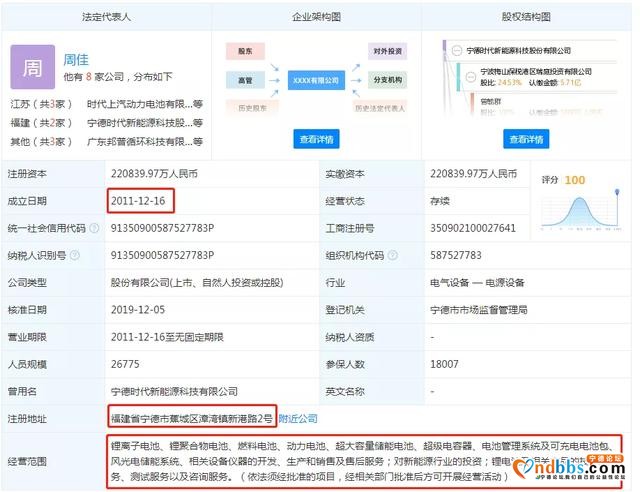Click 行业 value 电气设备 — 电源设备
The image size is (640, 492).
pos(477,283)
